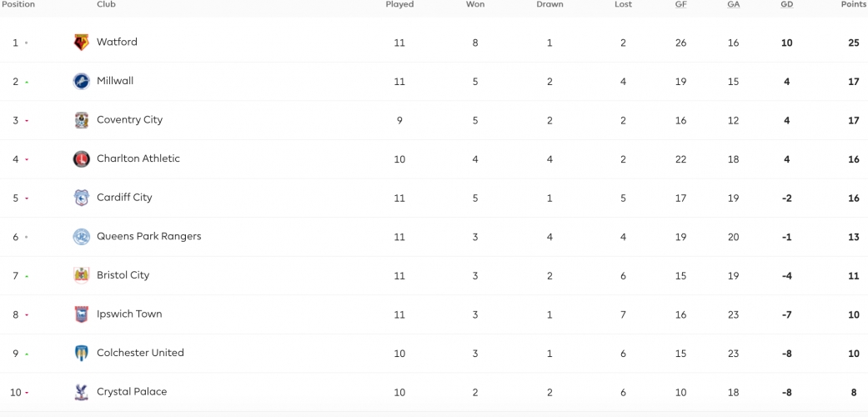
Task: Click the Colchester United crest
Action: (82, 354)
